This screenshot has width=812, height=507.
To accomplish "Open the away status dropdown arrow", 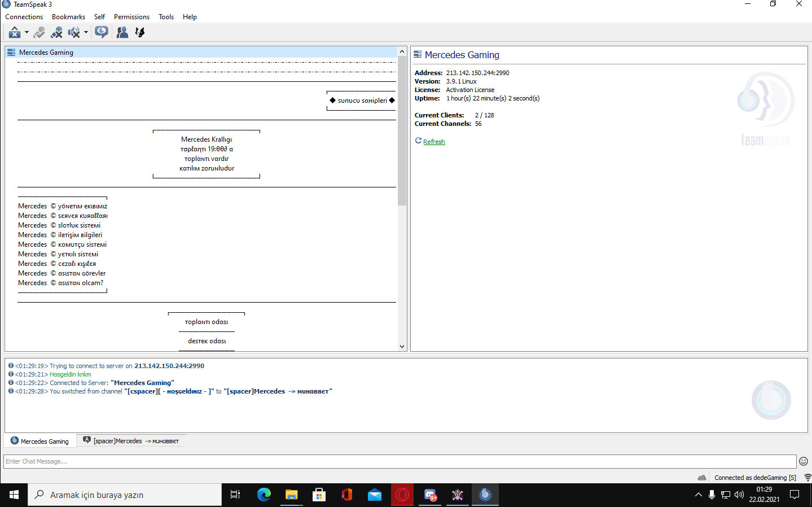I will click(27, 33).
